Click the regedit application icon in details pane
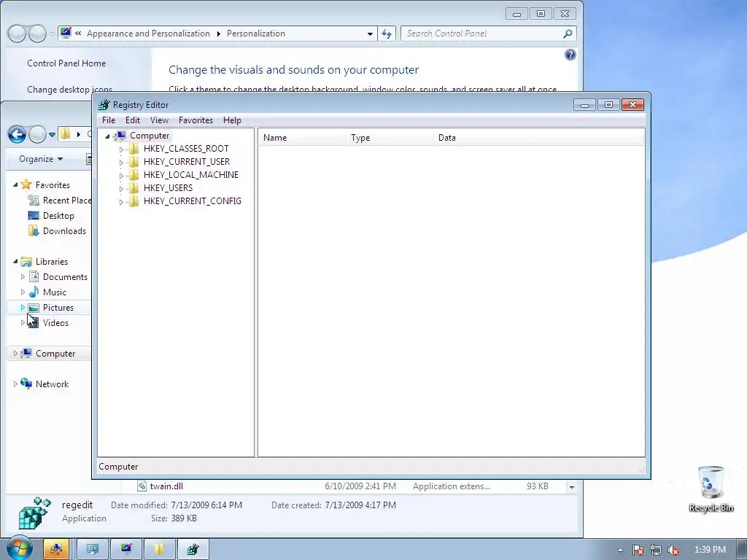 34,513
